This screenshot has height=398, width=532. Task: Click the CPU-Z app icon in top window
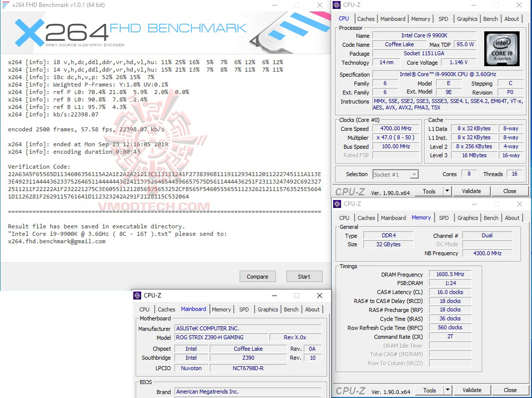337,5
